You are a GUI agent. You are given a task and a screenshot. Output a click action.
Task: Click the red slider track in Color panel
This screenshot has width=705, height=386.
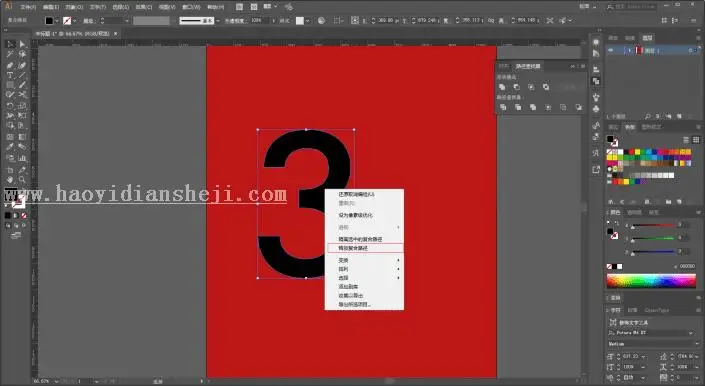pyautogui.click(x=653, y=225)
